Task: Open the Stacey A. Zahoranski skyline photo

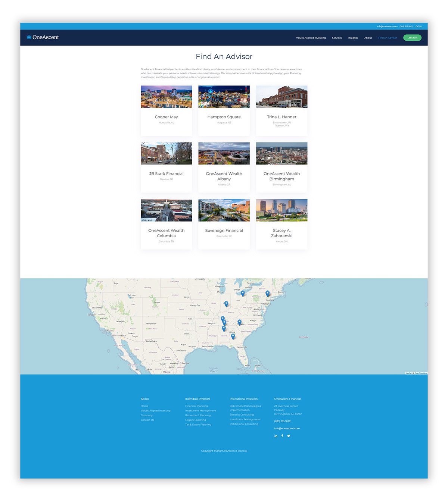Action: coord(282,210)
